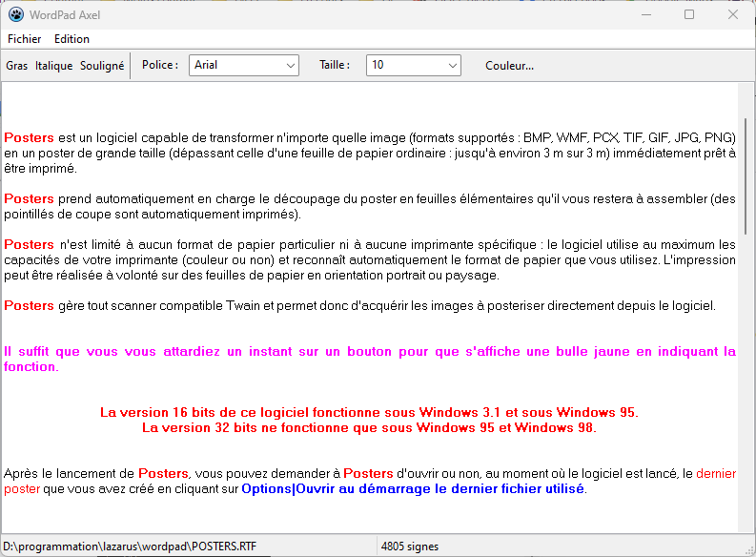The height and width of the screenshot is (557, 756).
Task: Close the WordPad Axel window
Action: coord(733,15)
